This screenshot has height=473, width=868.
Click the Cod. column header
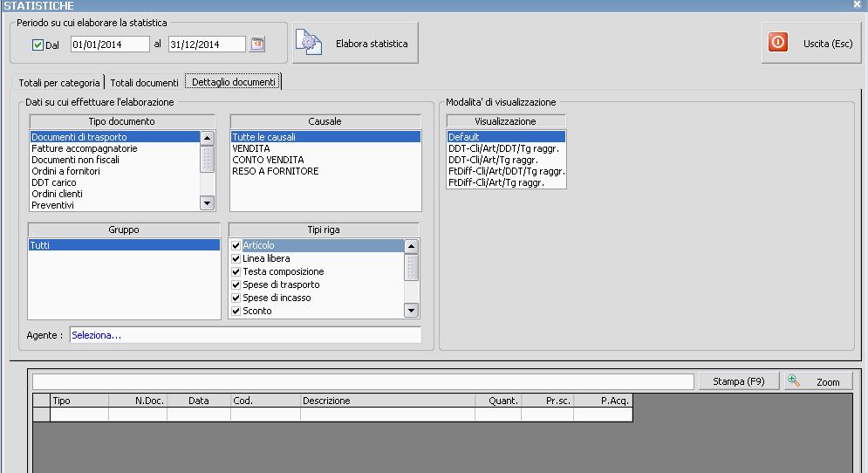tap(266, 401)
